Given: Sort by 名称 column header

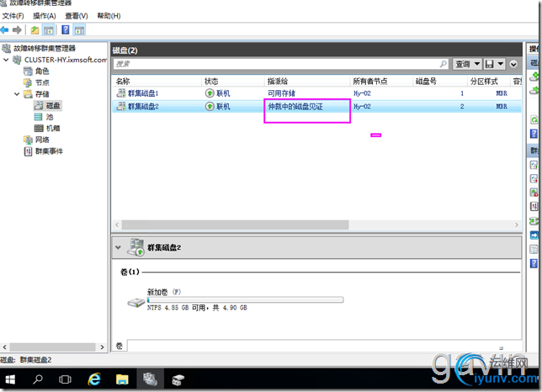Looking at the screenshot, I should 123,82.
